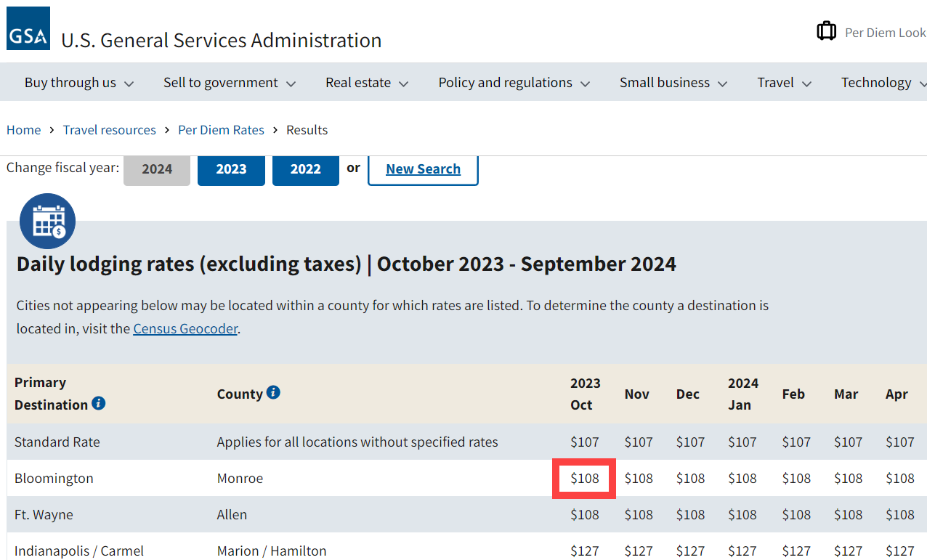Expand Policy and regulations menu
927x560 pixels.
(514, 83)
